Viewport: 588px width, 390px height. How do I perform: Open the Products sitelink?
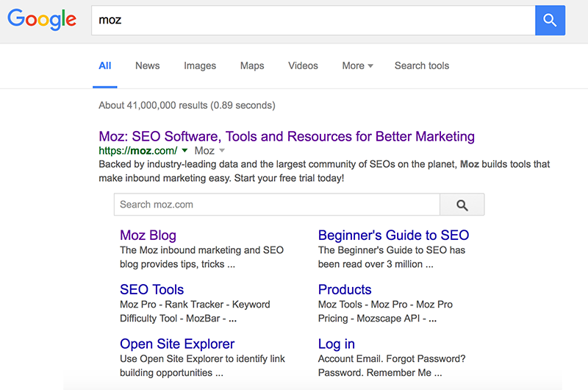point(345,289)
